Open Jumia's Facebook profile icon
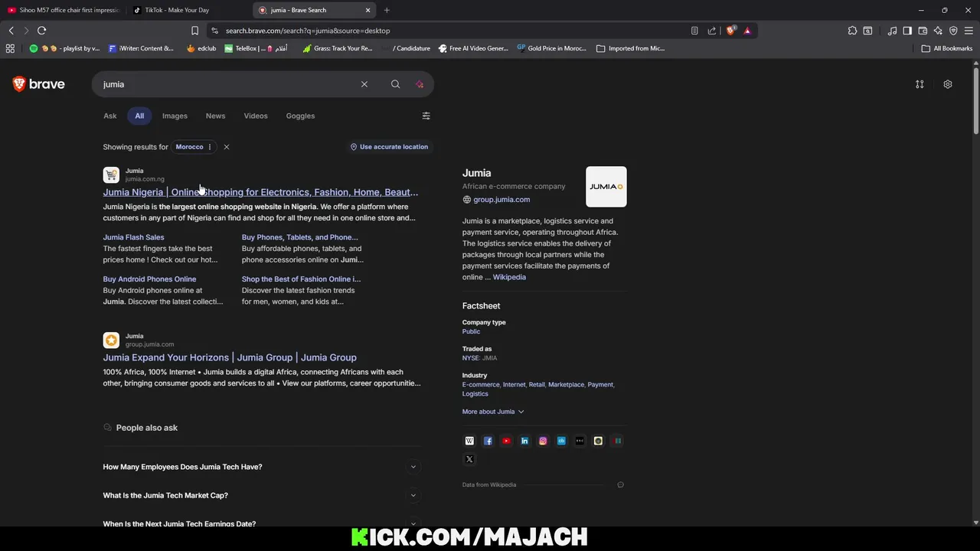This screenshot has height=551, width=980. click(x=488, y=441)
